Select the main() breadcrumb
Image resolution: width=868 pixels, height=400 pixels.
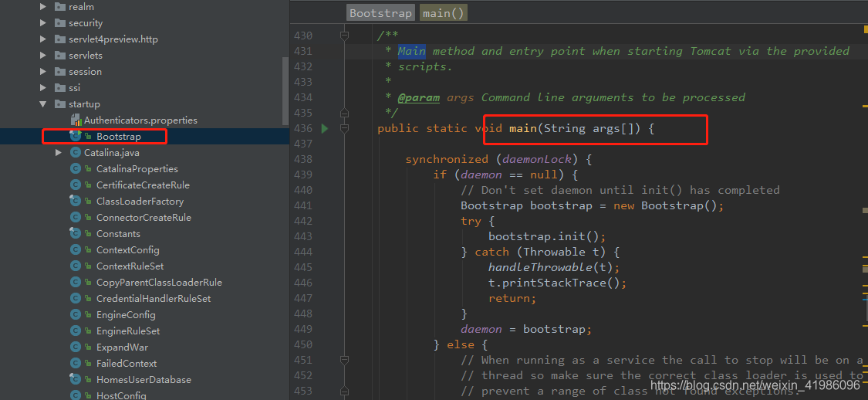click(x=444, y=13)
